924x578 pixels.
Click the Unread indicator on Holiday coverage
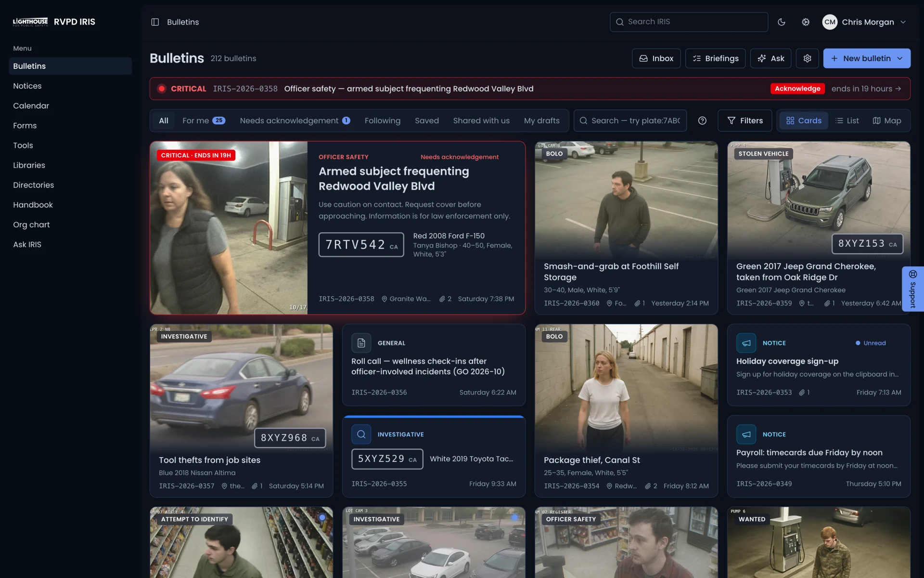[871, 343]
